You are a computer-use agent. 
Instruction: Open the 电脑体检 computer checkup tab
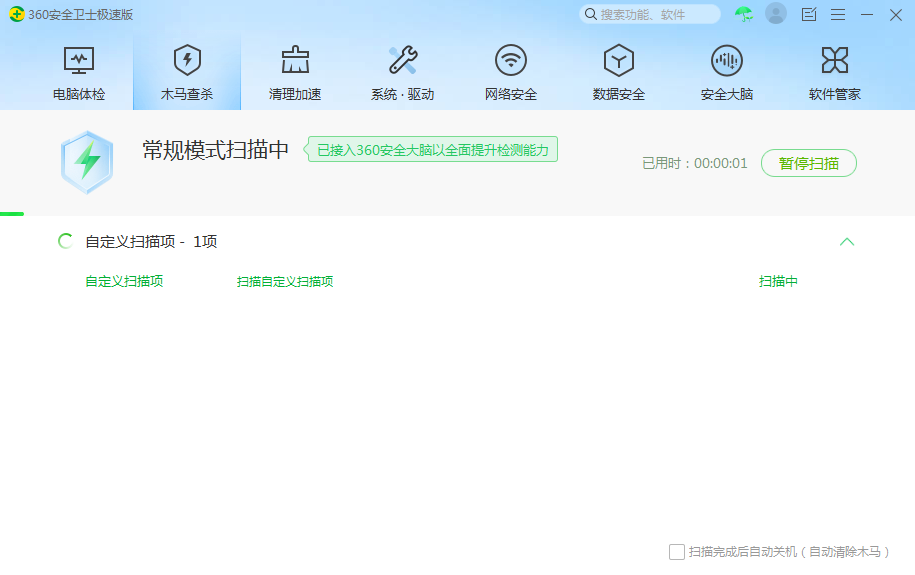(79, 73)
